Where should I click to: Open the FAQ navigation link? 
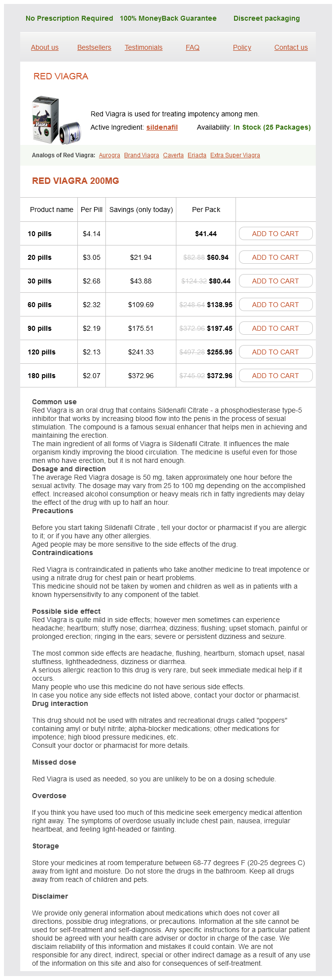pos(193,47)
